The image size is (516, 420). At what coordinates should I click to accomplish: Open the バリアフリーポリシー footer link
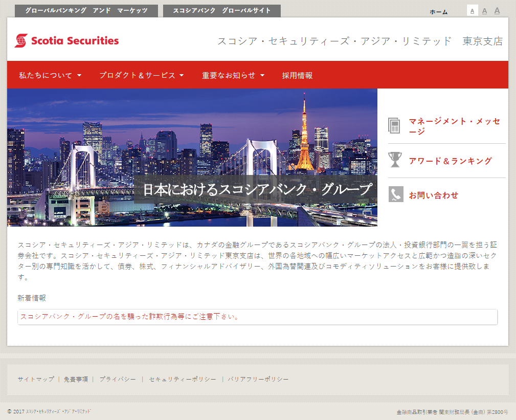tap(258, 379)
